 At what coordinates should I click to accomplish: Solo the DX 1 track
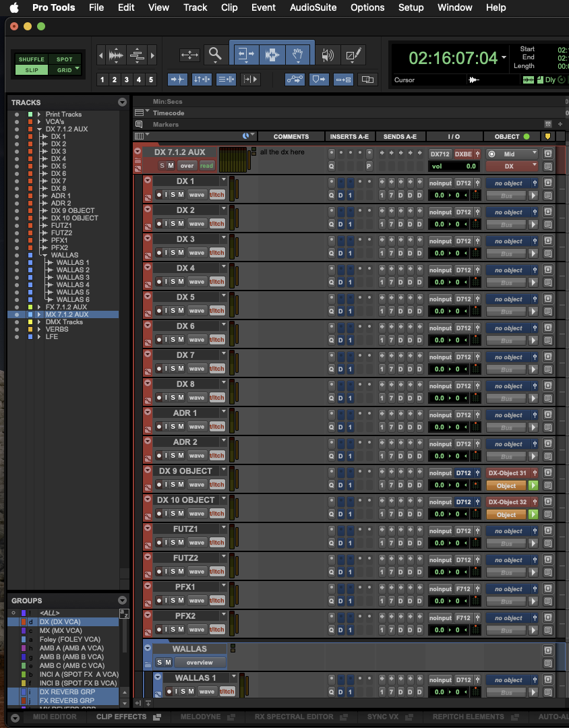(173, 195)
